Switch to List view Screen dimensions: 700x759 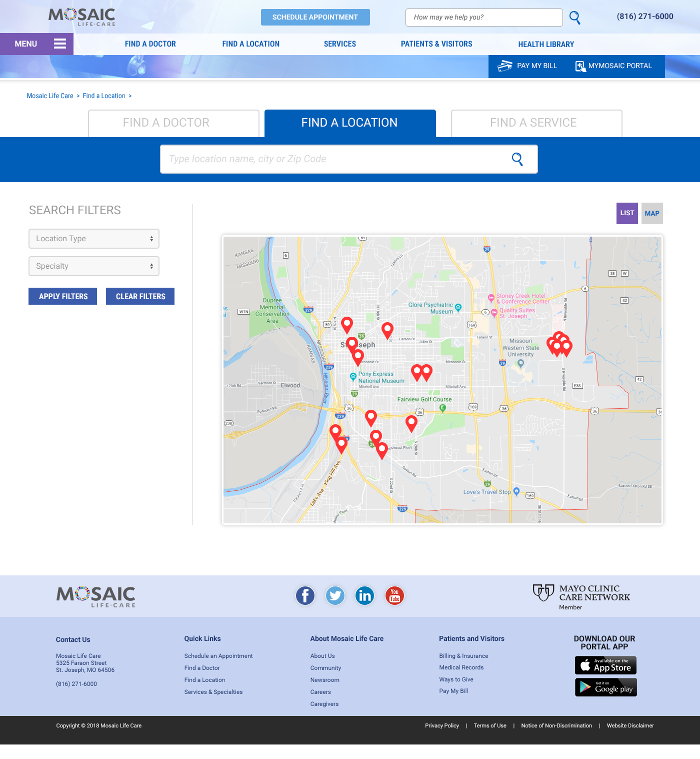click(x=627, y=213)
